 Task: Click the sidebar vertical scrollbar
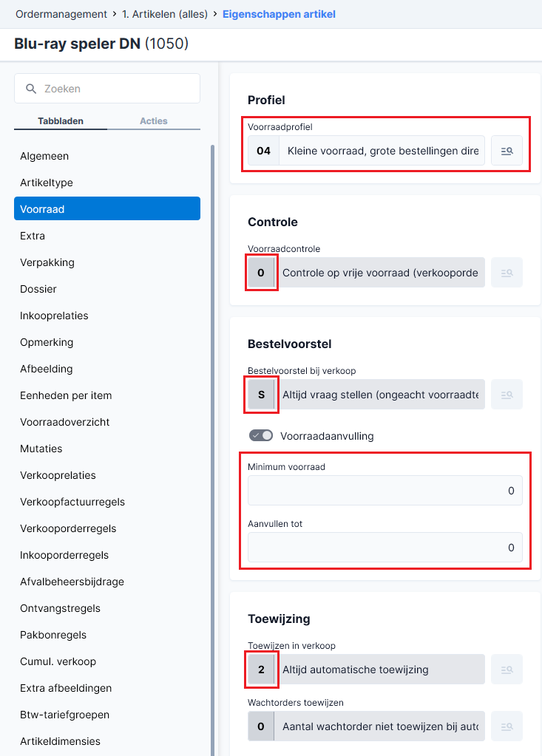(x=213, y=449)
